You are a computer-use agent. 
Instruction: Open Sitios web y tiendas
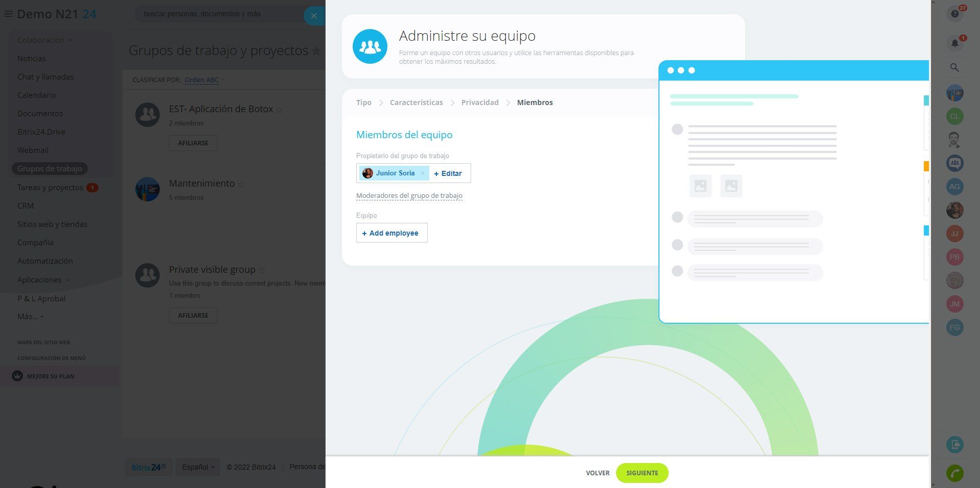(x=52, y=224)
